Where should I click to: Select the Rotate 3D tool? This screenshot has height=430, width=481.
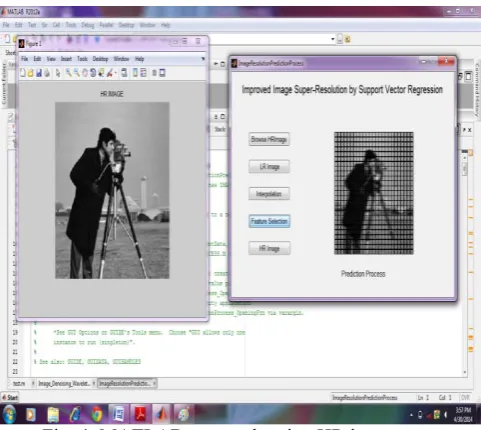(93, 73)
